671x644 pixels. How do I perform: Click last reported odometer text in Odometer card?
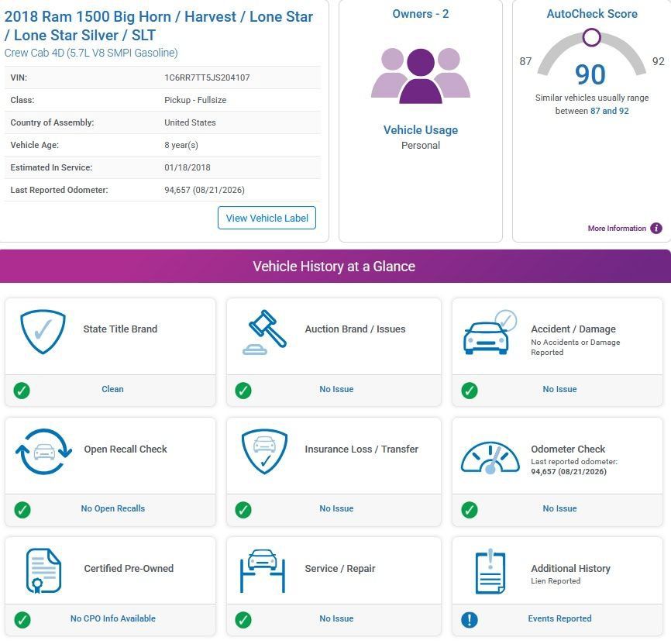pos(574,467)
